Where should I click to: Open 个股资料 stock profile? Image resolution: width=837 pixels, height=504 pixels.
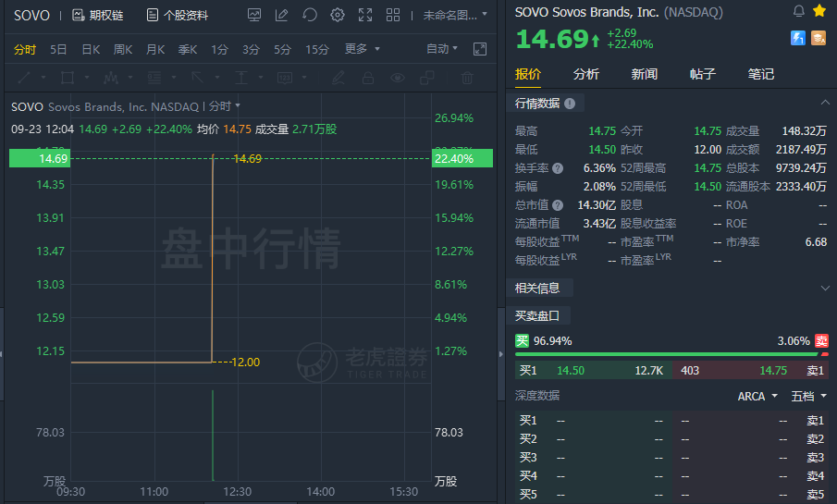click(x=178, y=16)
